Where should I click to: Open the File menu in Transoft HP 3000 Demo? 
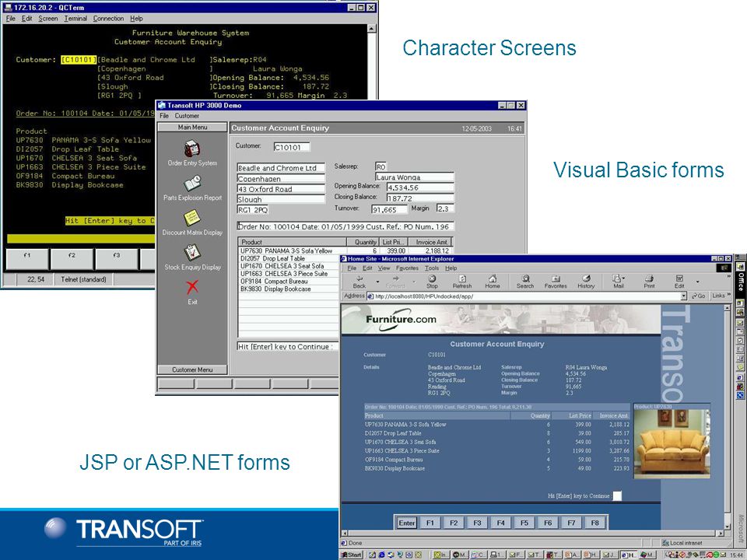[164, 116]
